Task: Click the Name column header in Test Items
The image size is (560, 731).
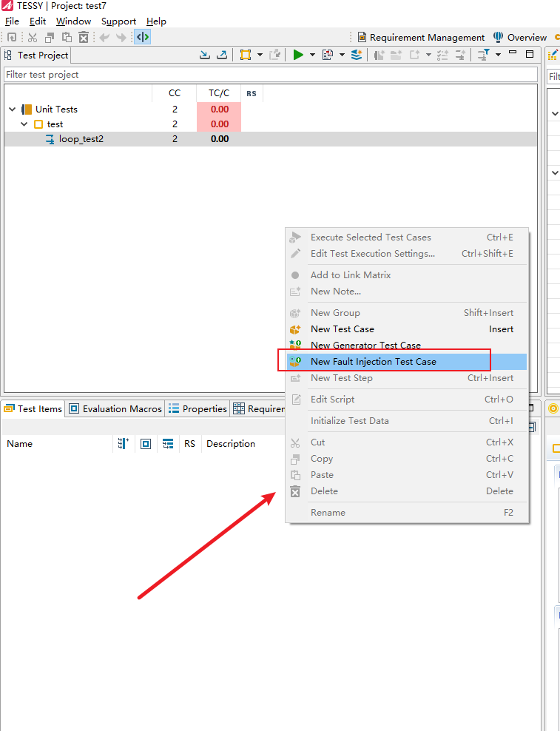Action: coord(58,444)
